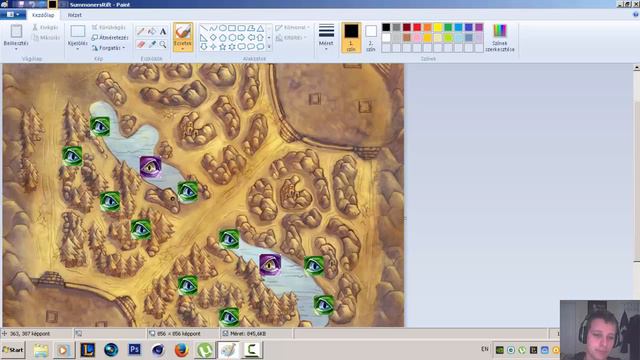The height and width of the screenshot is (360, 640).
Task: Choose the Left arrow shape
Action: click(251, 38)
